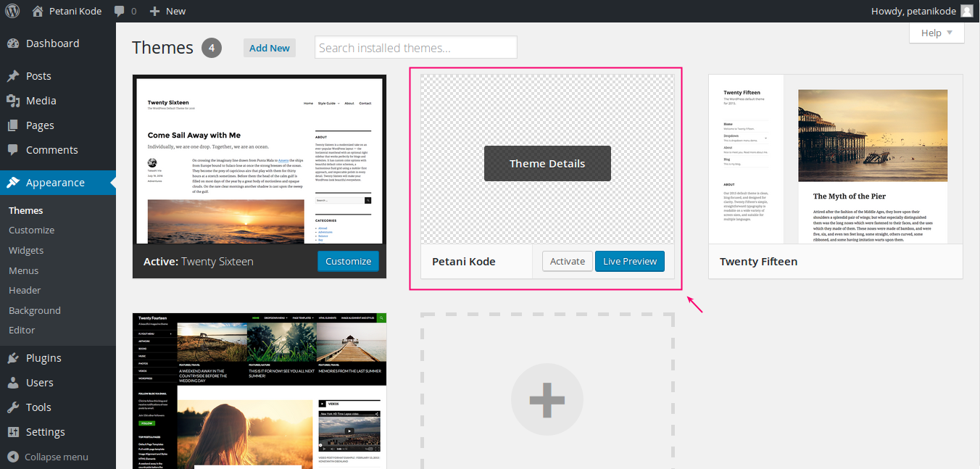Click the Posts pushpin icon
The height and width of the screenshot is (469, 980).
click(x=13, y=76)
